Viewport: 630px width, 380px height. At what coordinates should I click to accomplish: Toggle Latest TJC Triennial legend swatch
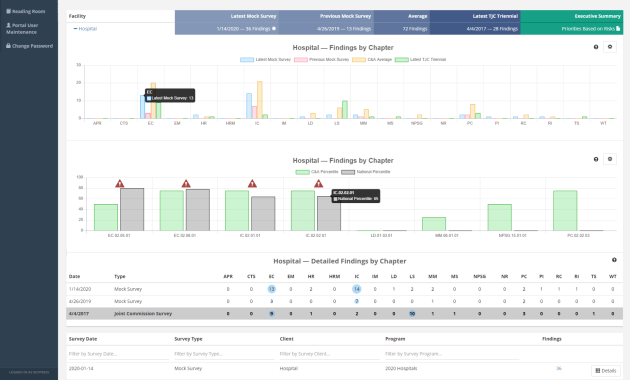tap(401, 59)
